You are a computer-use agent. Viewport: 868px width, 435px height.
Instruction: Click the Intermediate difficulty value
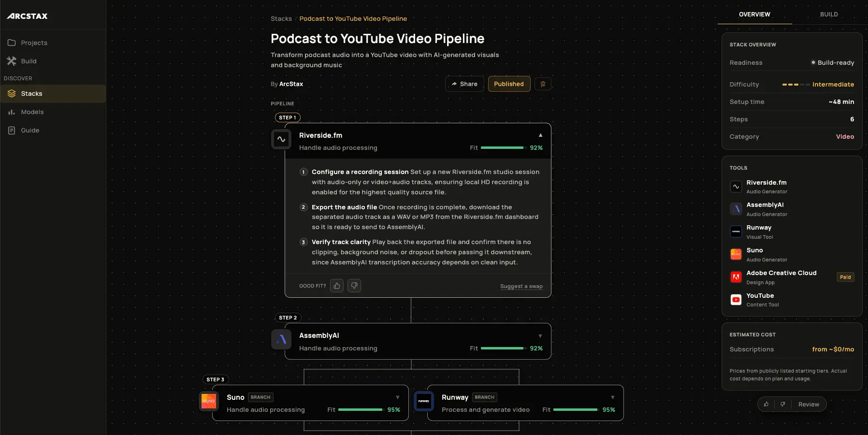(833, 84)
